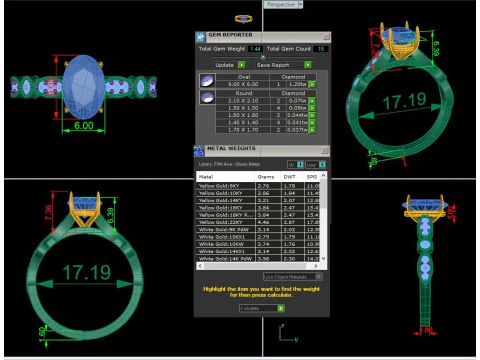Toggle the Use Object Materials checkbox
Viewport: 480px width, 360px height.
click(x=319, y=277)
